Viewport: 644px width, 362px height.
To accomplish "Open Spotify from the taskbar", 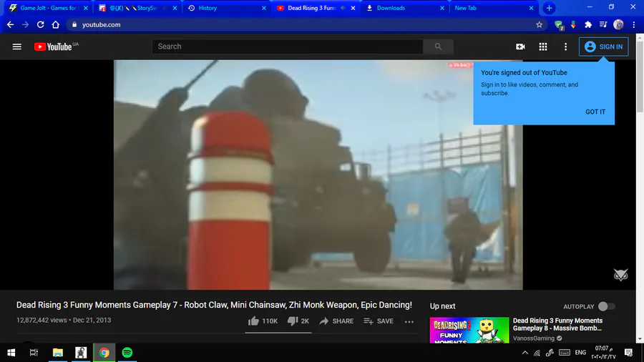I will 127,353.
